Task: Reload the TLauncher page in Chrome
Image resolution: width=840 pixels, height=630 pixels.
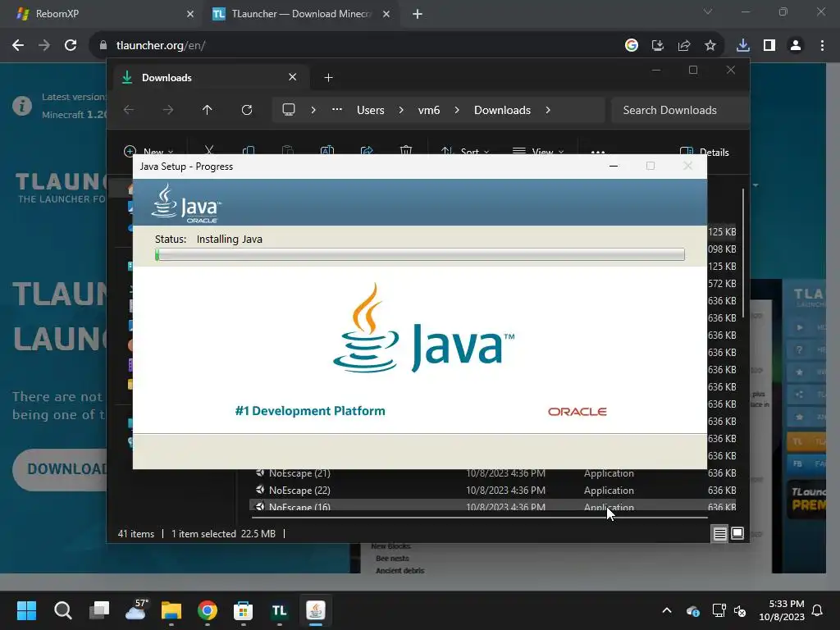Action: pyautogui.click(x=71, y=46)
